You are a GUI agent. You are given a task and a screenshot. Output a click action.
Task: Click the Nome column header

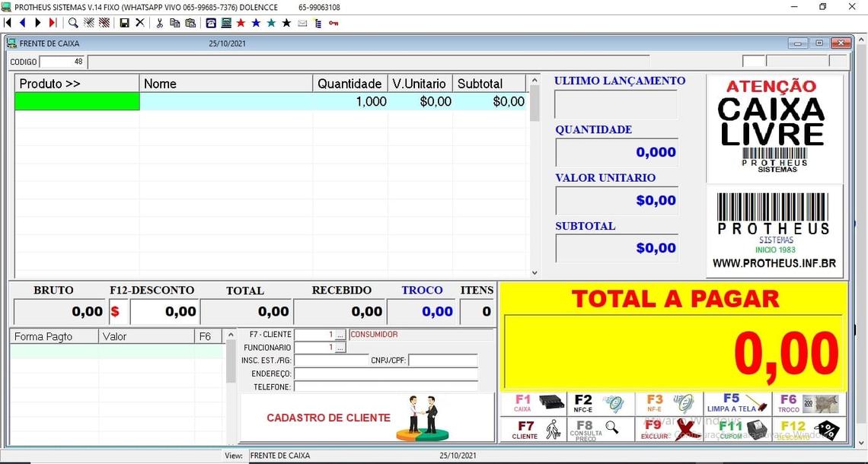click(226, 84)
